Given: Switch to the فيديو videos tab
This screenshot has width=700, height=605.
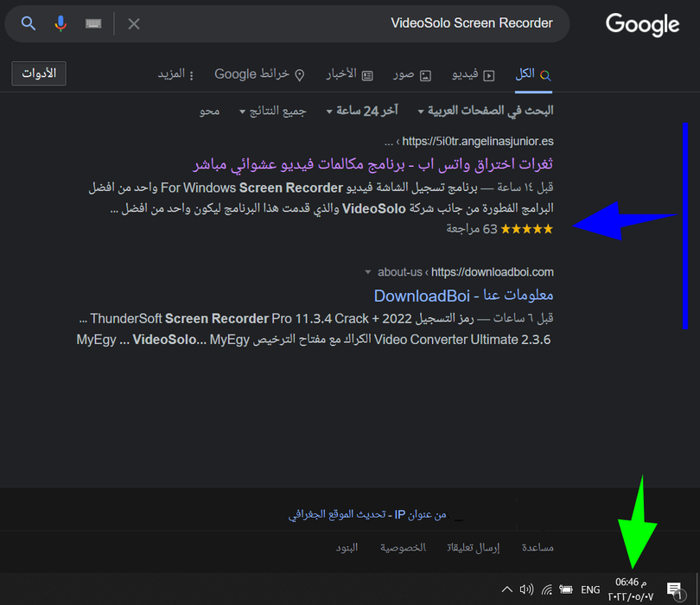Looking at the screenshot, I should tap(474, 74).
